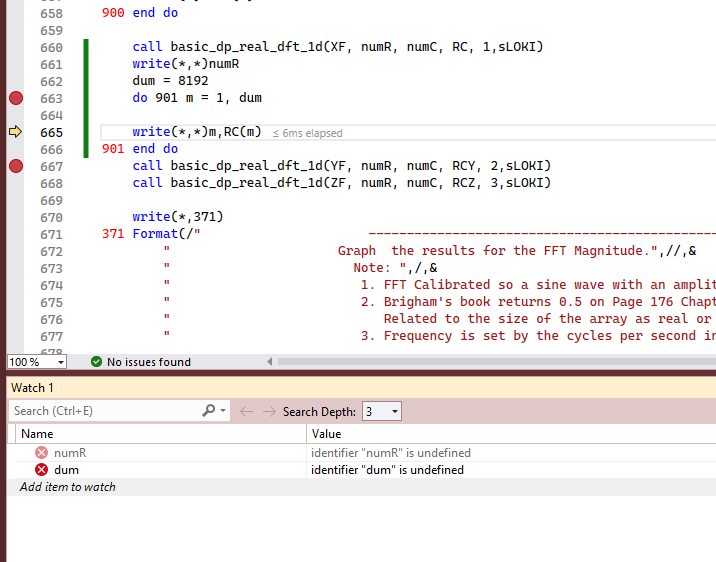Click the statement label 900 on line 658
Screen dimensions: 716x562
click(113, 13)
